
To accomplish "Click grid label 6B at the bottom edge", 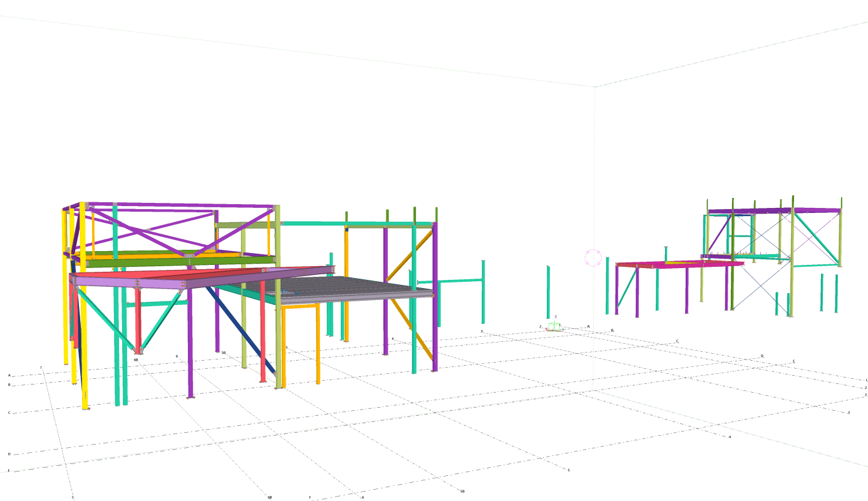I will click(x=270, y=497).
